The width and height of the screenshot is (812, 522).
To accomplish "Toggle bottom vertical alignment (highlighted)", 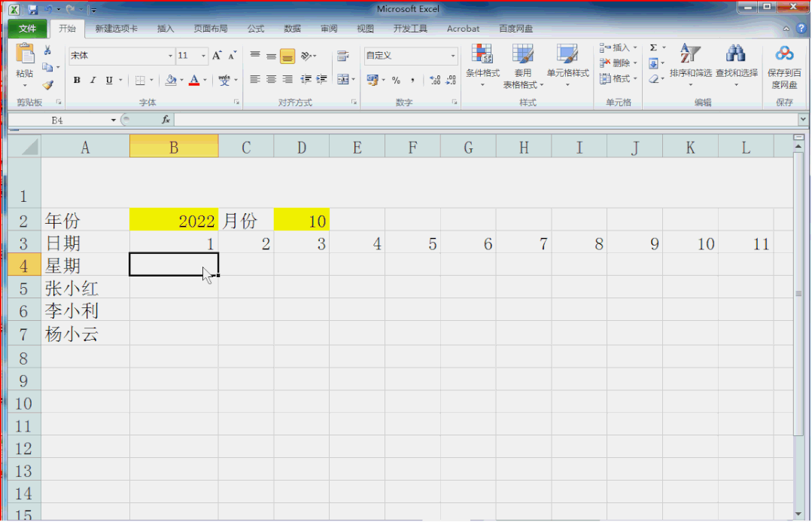I will [287, 56].
